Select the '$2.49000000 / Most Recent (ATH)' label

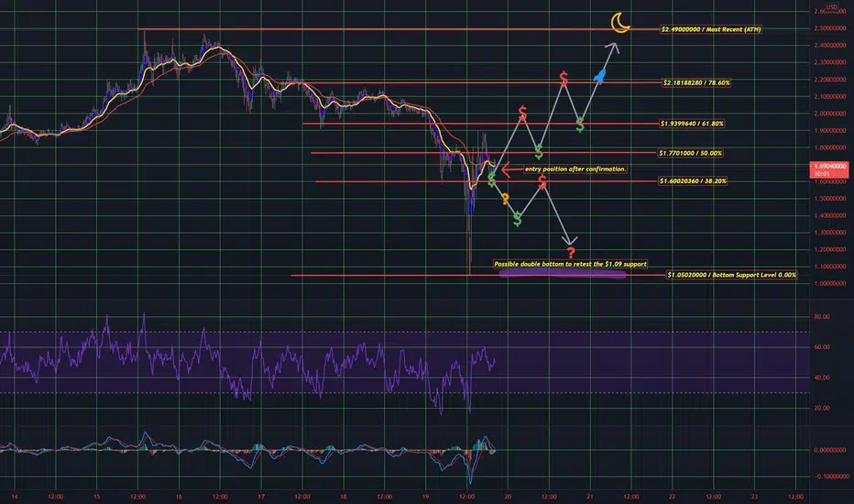(710, 29)
